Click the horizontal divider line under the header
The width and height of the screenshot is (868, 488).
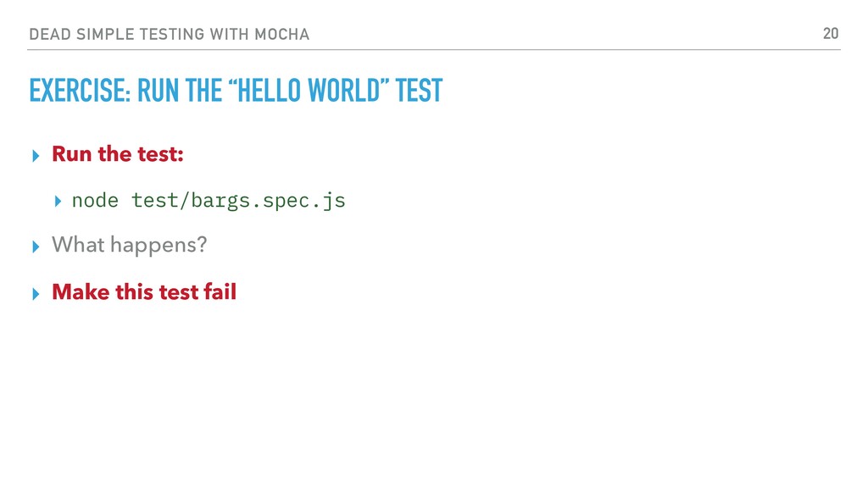click(434, 50)
